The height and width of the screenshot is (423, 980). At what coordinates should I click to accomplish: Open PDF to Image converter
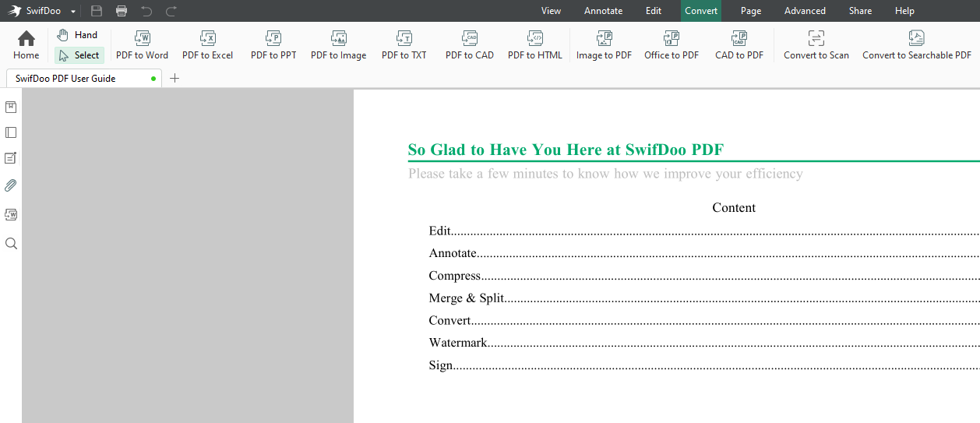click(338, 45)
